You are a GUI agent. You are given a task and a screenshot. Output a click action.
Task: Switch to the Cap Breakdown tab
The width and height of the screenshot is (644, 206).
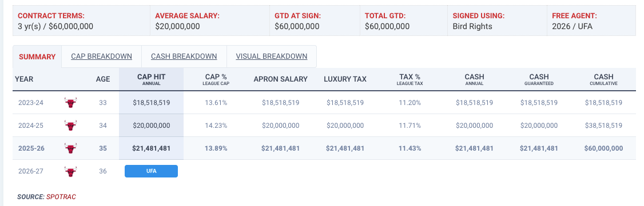click(x=101, y=56)
